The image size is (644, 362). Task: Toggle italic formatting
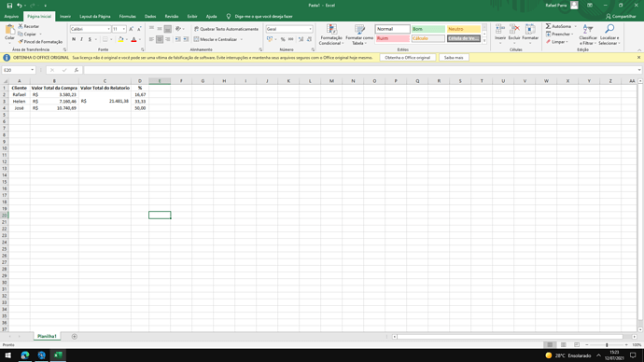click(x=82, y=39)
